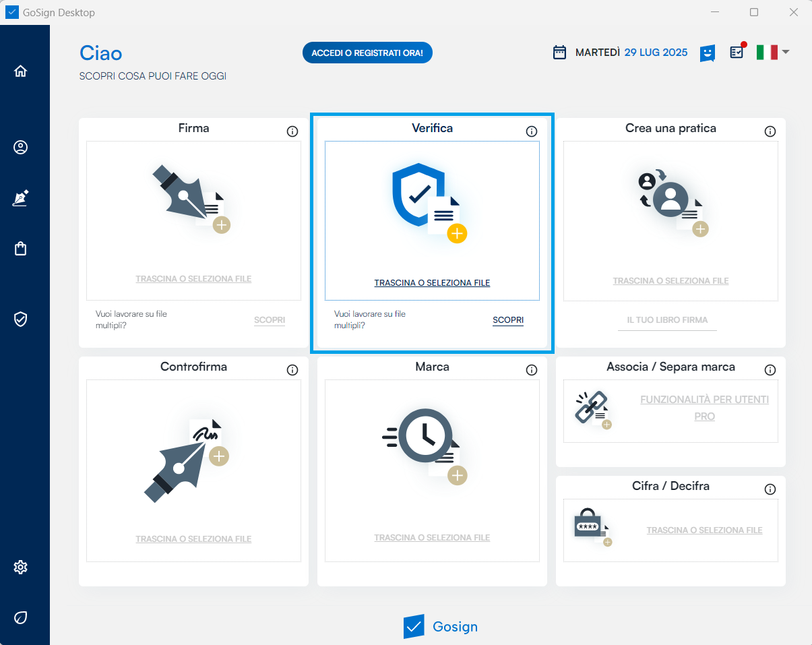812x645 pixels.
Task: Open settings gear in sidebar
Action: click(21, 567)
